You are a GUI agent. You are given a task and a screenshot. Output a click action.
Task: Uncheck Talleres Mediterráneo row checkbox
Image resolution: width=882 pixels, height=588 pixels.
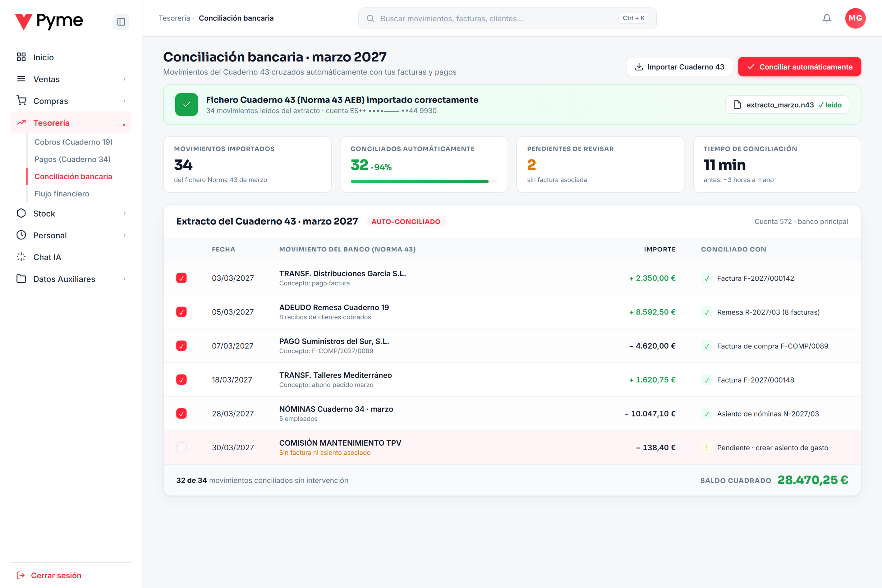coord(182,379)
